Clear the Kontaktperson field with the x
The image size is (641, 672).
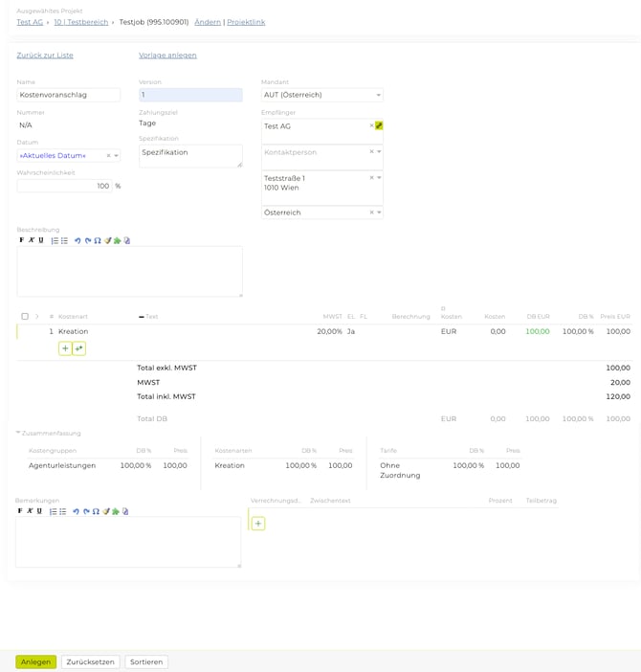coord(371,151)
